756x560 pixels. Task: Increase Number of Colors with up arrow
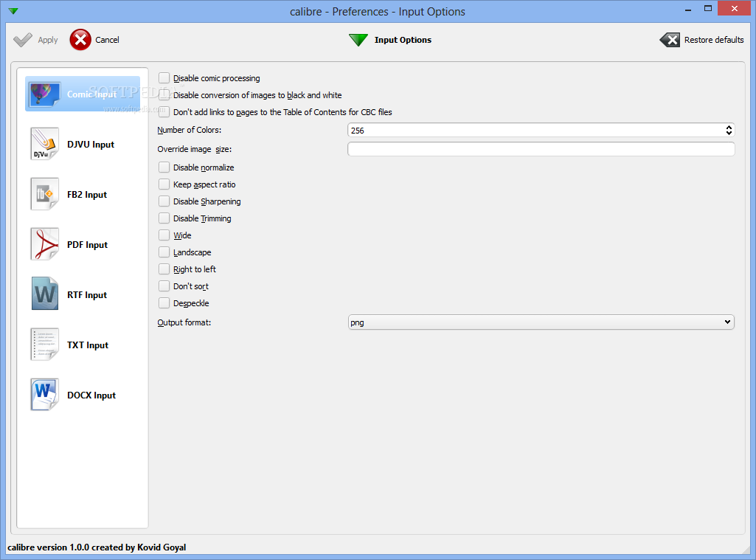729,128
